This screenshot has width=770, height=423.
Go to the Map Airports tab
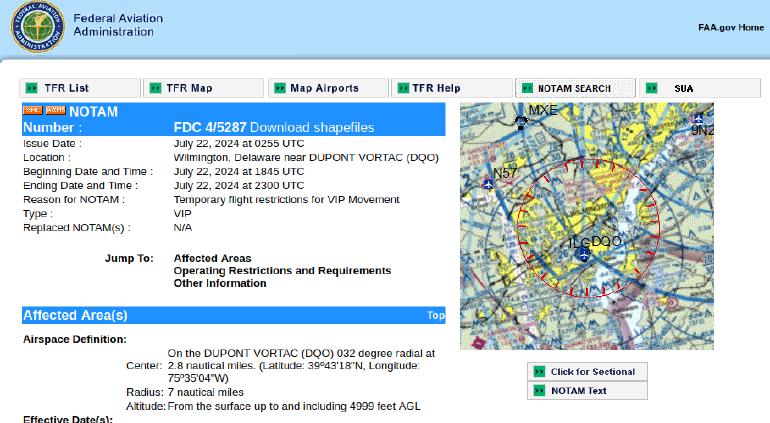pyautogui.click(x=328, y=88)
